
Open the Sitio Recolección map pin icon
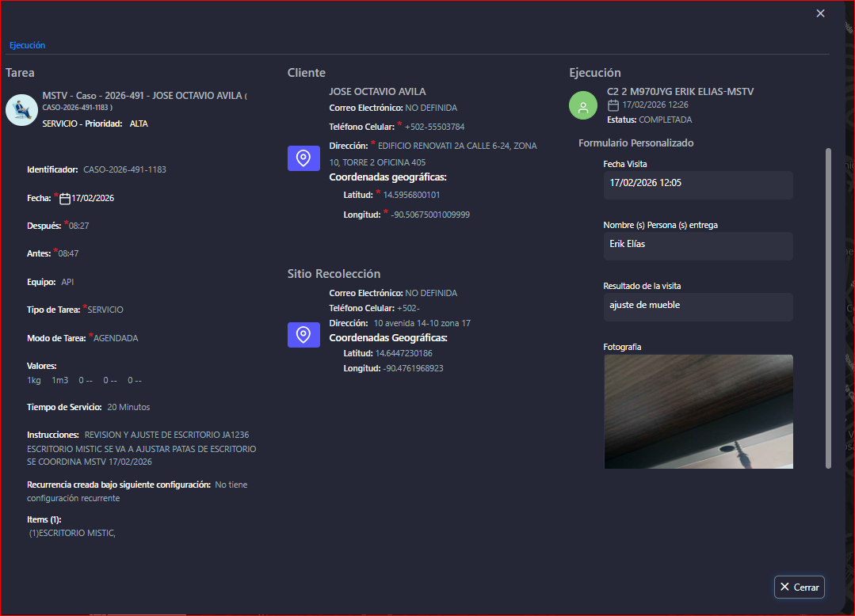coord(303,335)
